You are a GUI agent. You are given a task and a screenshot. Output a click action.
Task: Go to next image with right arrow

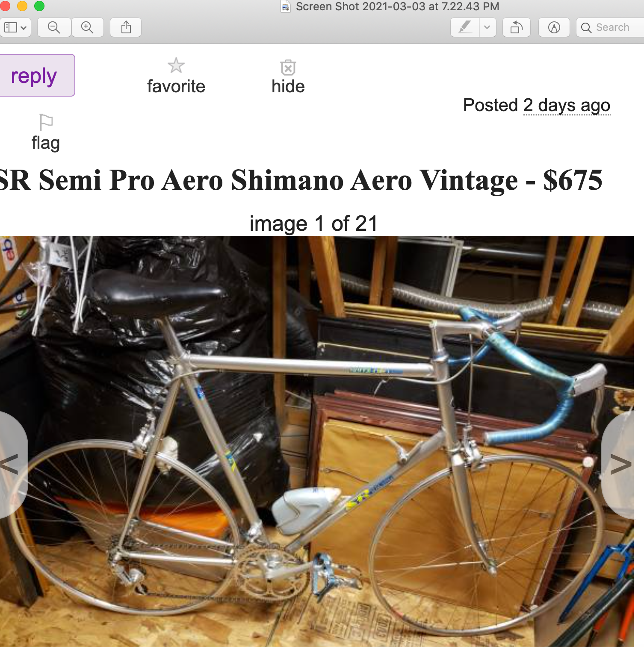click(619, 465)
